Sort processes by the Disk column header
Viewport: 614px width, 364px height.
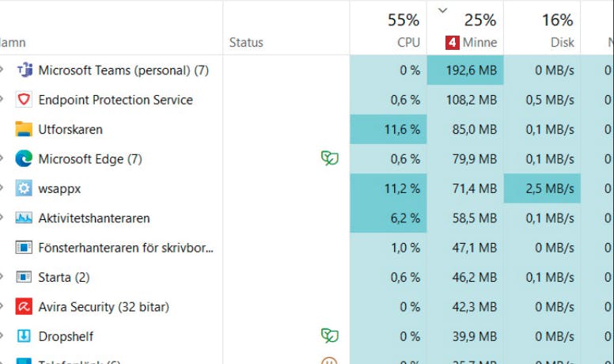542,28
